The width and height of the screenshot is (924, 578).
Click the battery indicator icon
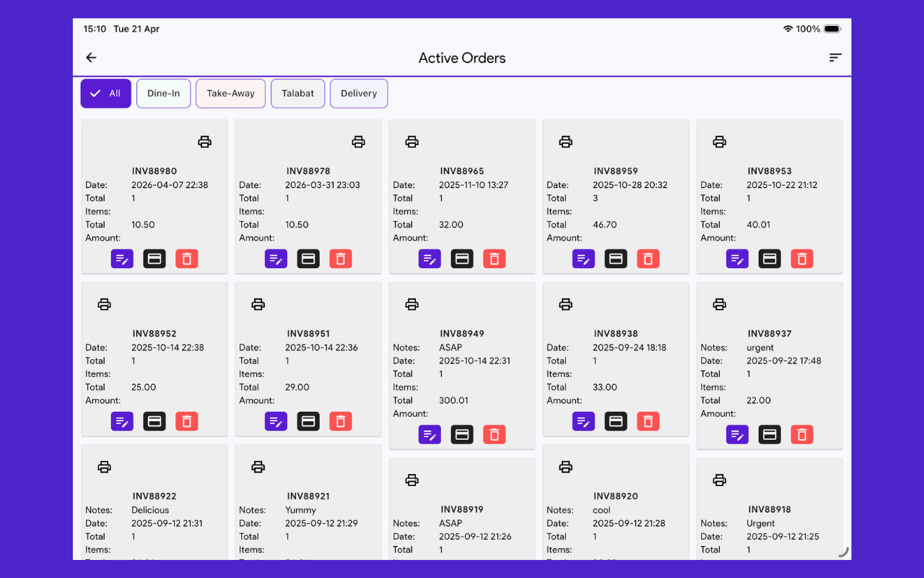tap(832, 29)
